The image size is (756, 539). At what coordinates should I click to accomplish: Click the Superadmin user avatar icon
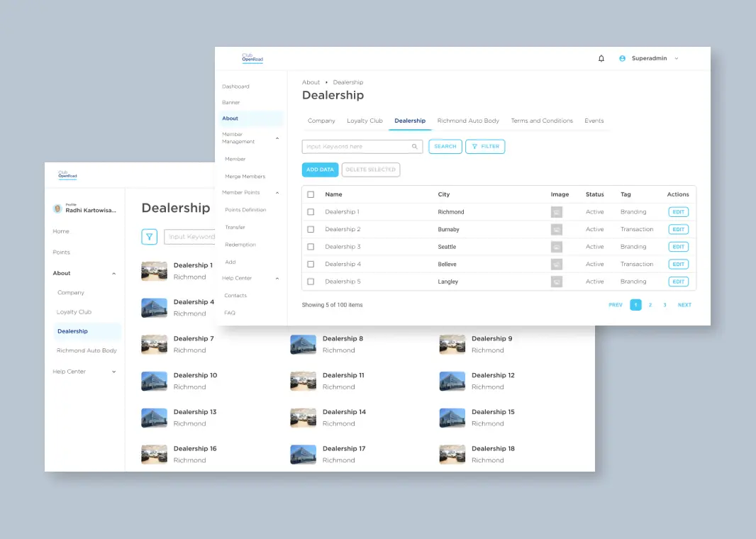(x=623, y=58)
